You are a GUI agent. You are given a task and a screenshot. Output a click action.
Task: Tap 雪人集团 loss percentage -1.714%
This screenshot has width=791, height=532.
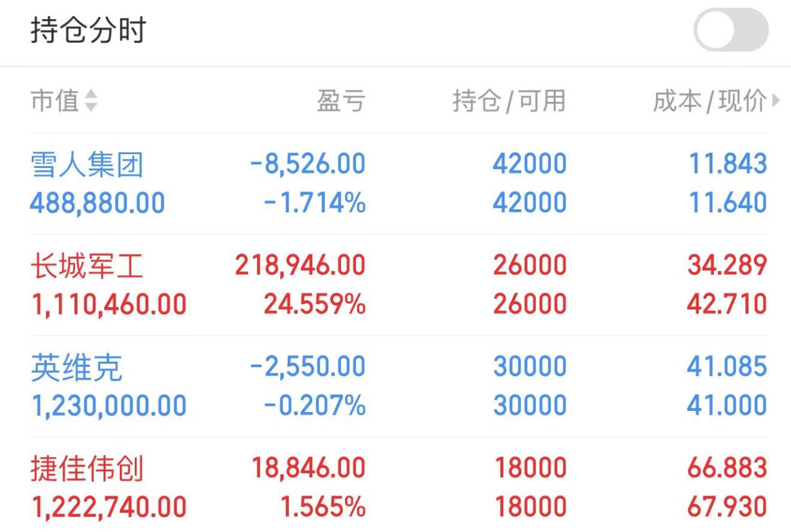point(315,203)
